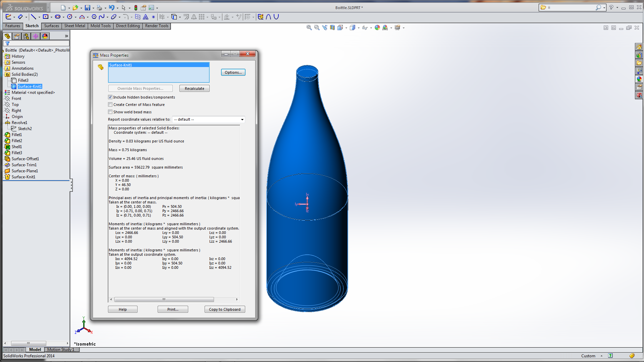
Task: Click the mass results horizontal scrollbar
Action: click(x=164, y=299)
